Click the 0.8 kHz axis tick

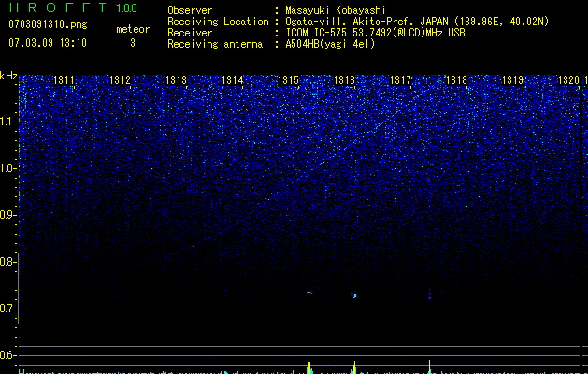[x=8, y=262]
